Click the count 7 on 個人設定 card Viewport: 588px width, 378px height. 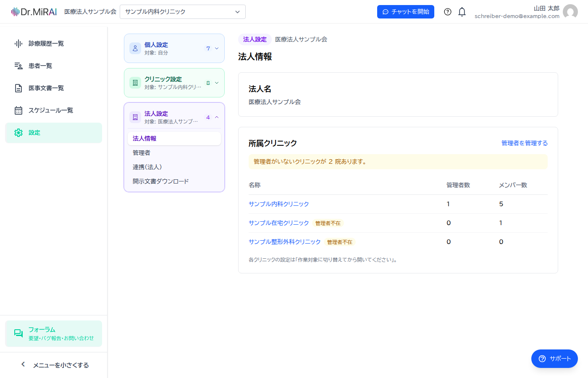(208, 48)
